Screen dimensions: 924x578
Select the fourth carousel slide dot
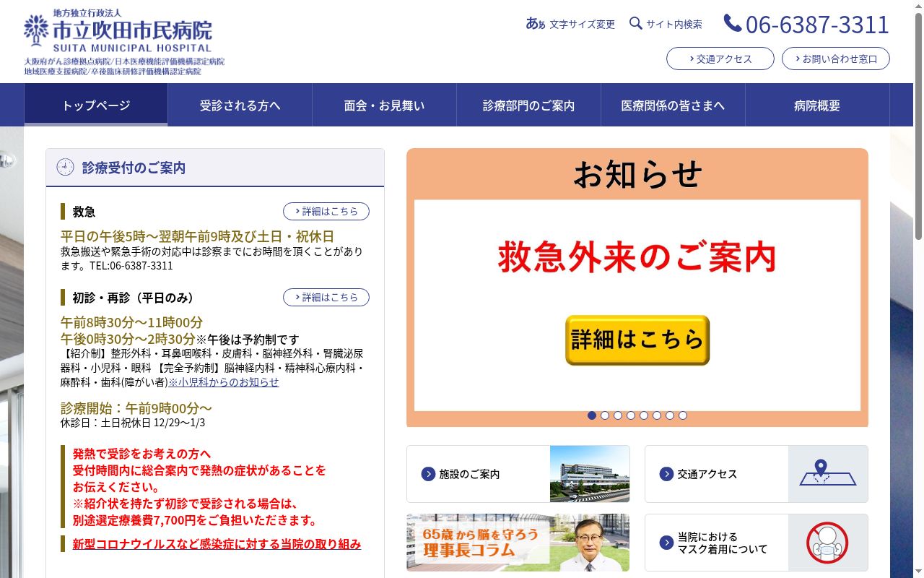click(631, 415)
